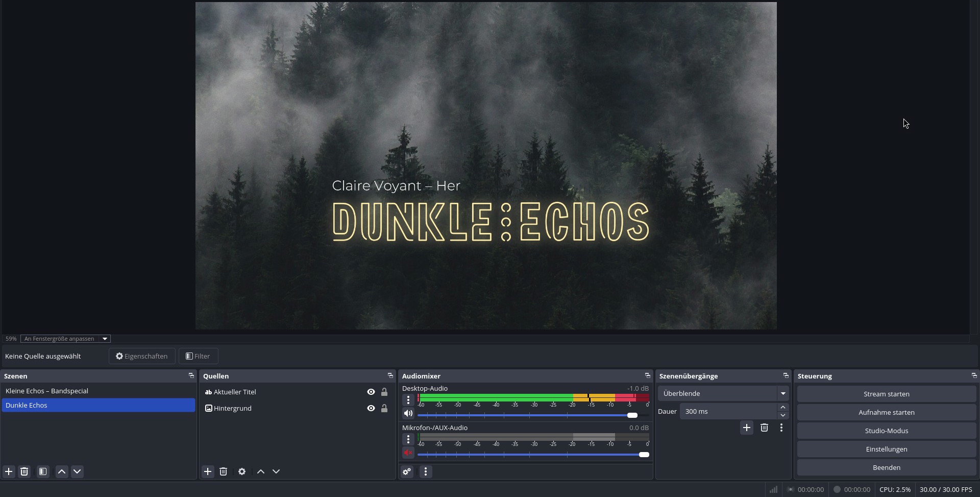Undock the Steuerung panel
The image size is (980, 497).
(974, 375)
